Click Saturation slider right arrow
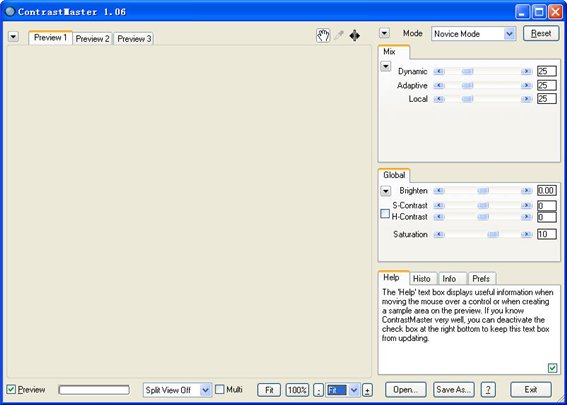 pos(526,235)
